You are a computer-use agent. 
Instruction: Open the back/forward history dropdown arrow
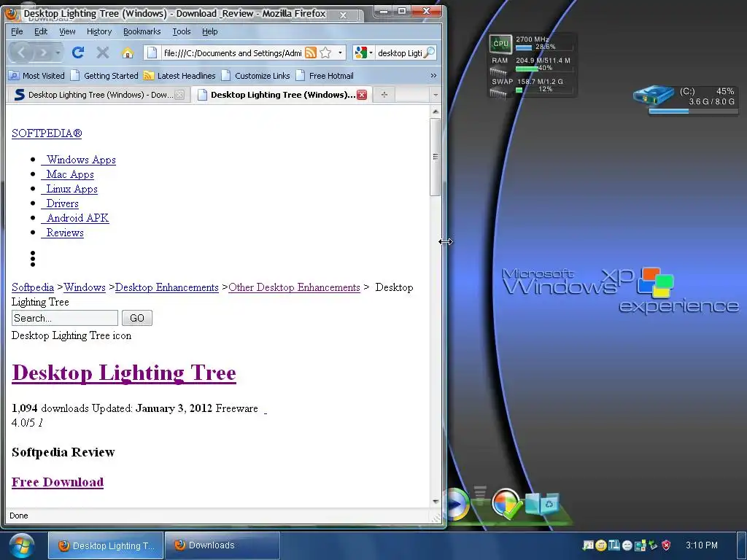(58, 52)
